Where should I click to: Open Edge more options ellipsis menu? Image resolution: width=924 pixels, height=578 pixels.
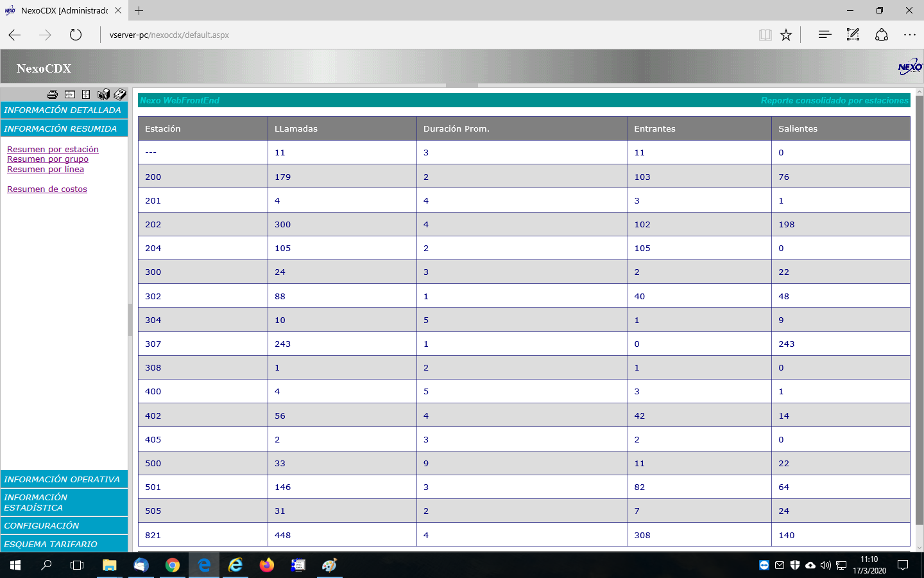[910, 35]
